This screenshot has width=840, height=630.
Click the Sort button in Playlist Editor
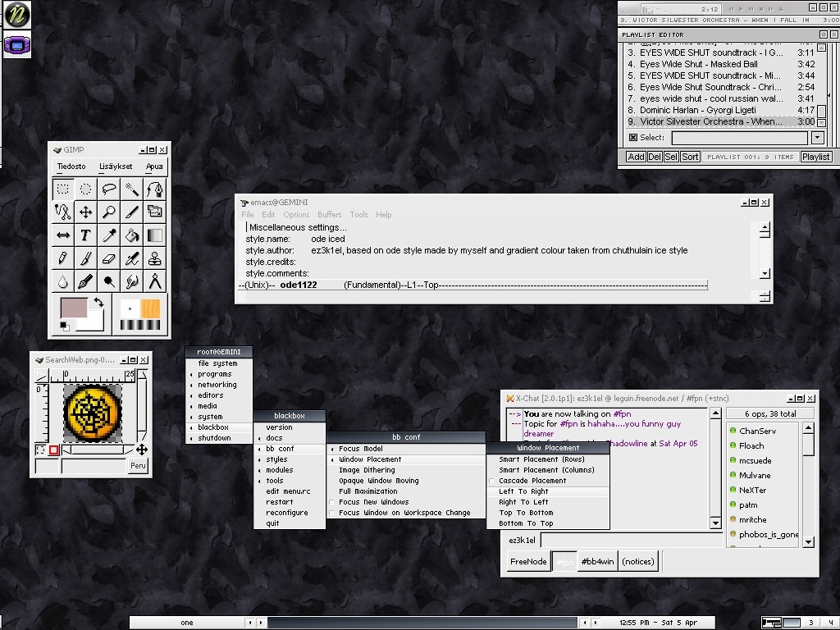click(x=690, y=157)
